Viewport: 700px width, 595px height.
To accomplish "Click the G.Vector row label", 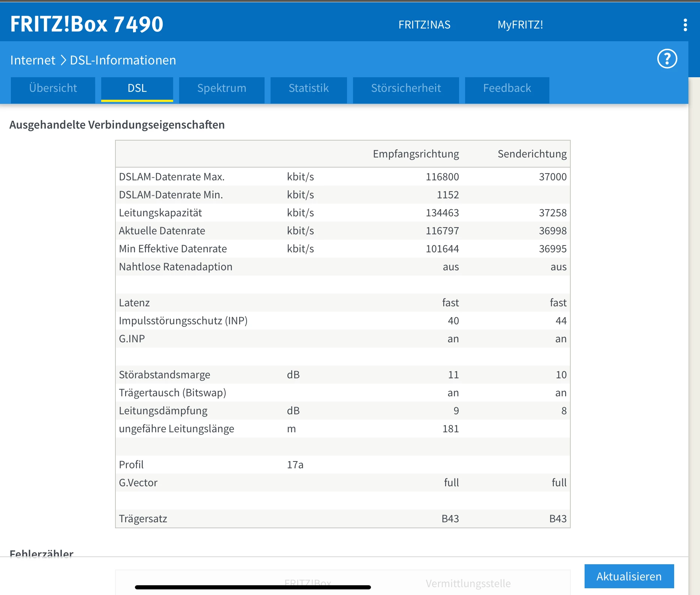I will click(138, 483).
